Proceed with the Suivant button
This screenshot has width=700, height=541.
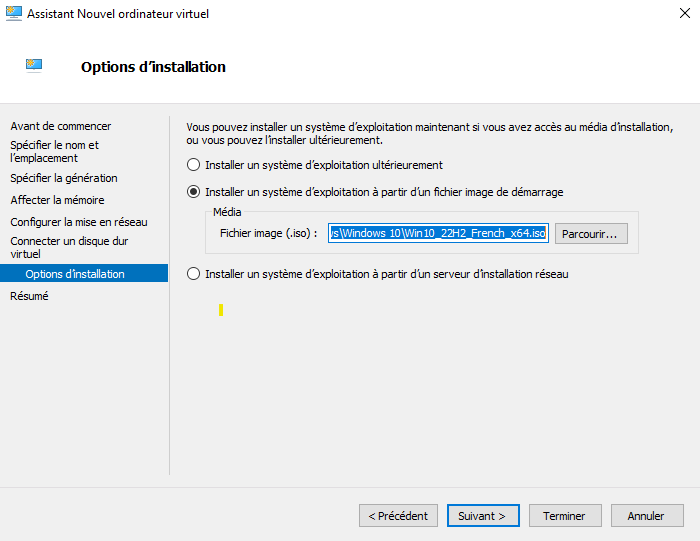click(x=483, y=516)
